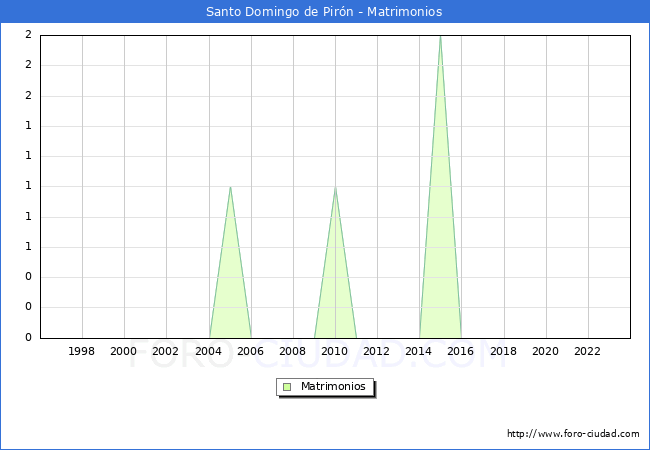Viewport: 650px width, 450px height.
Task: Click the 2022 x-axis label
Action: (x=587, y=351)
